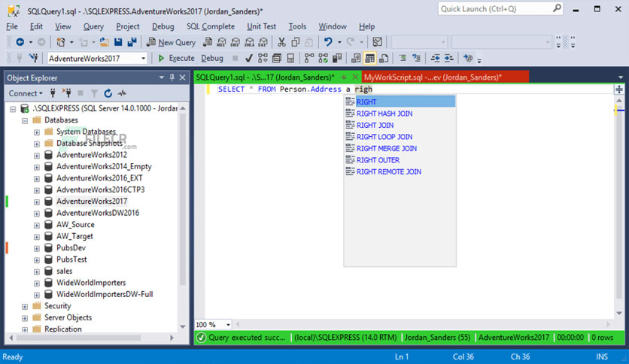
Task: Switch to the MyWorkScript.sql tab
Action: click(445, 77)
